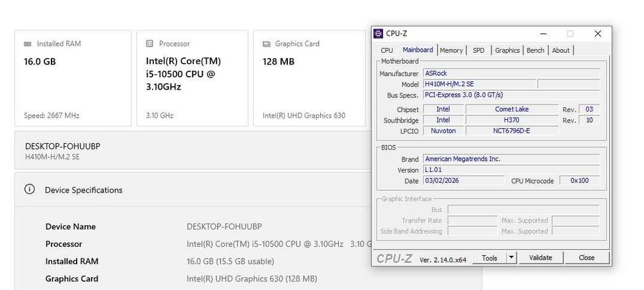Viewport: 644px width, 290px height.
Task: Close CPU-Z with the title bar X
Action: point(598,34)
